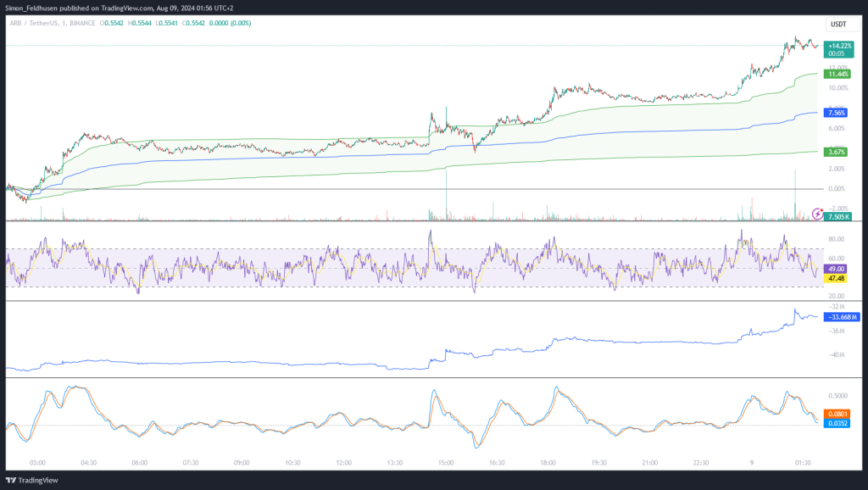Click the blue 0.0352 oscillator label
The width and height of the screenshot is (868, 490).
pyautogui.click(x=837, y=424)
